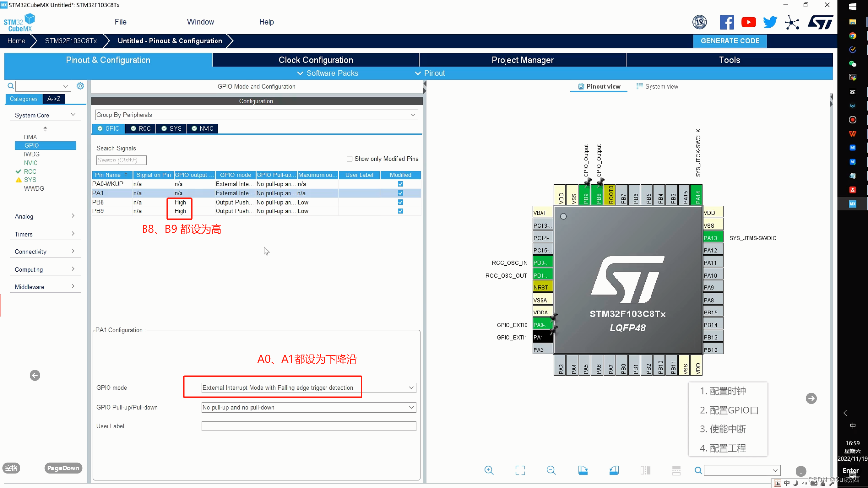Screen dimensions: 868x488
Task: Open the pin search dropdown below the chip
Action: tap(775, 471)
